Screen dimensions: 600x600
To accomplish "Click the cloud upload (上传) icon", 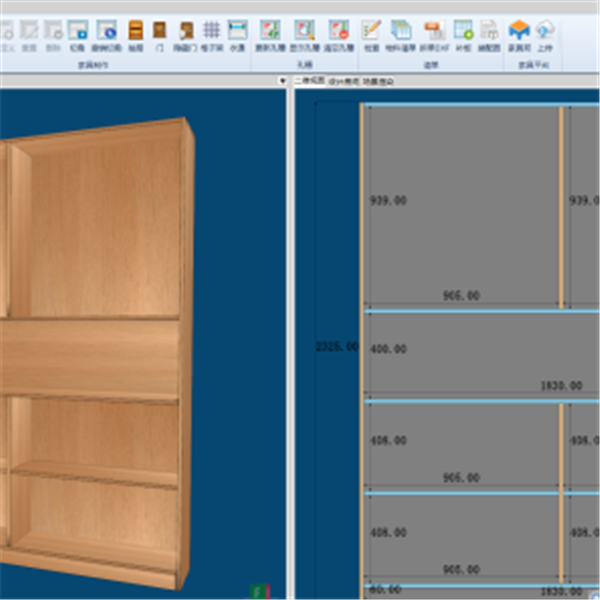I will 545,32.
